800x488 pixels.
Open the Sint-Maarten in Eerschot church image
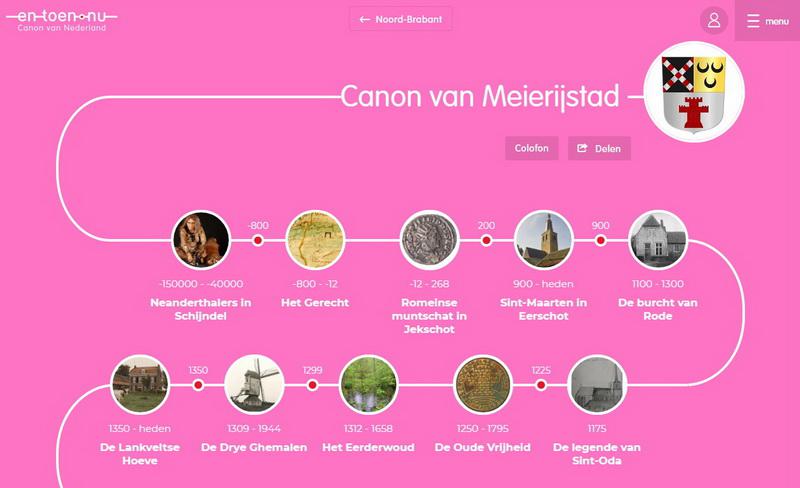[543, 241]
